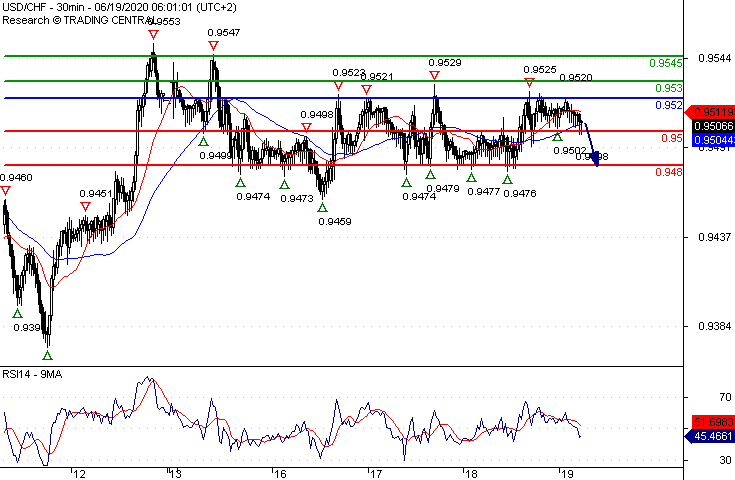Image resolution: width=735 pixels, height=480 pixels.
Task: Click the red triangle marker under the 0.9547 label
Action: tap(213, 45)
